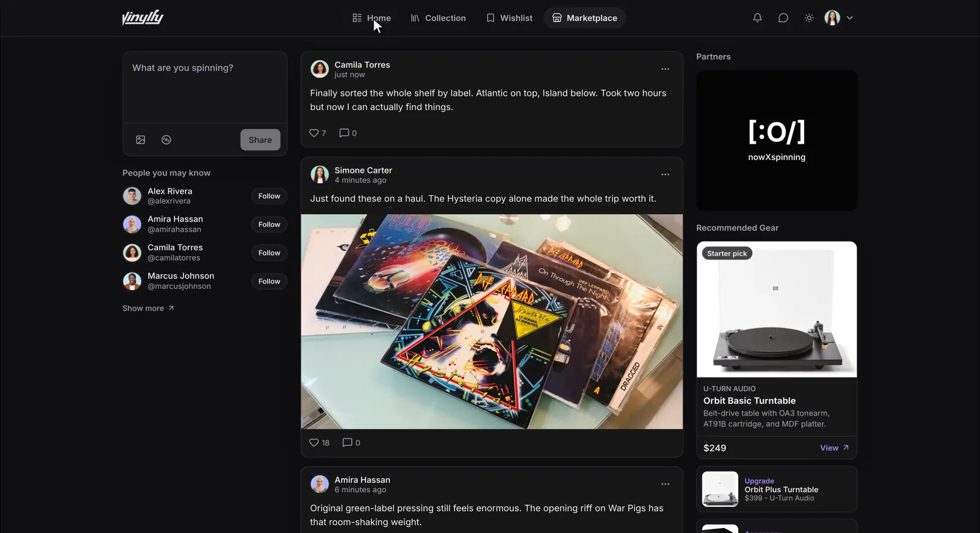Click the 'Recommended Gear' heading
Viewport: 980px width, 533px height.
coord(737,228)
